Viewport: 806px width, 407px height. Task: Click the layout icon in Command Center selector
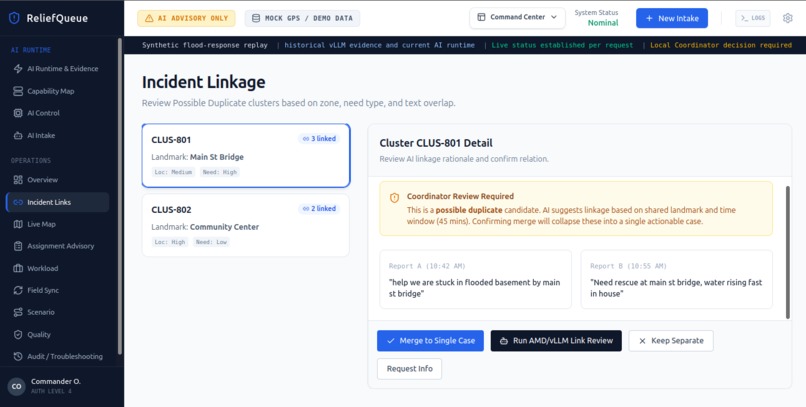pyautogui.click(x=481, y=17)
